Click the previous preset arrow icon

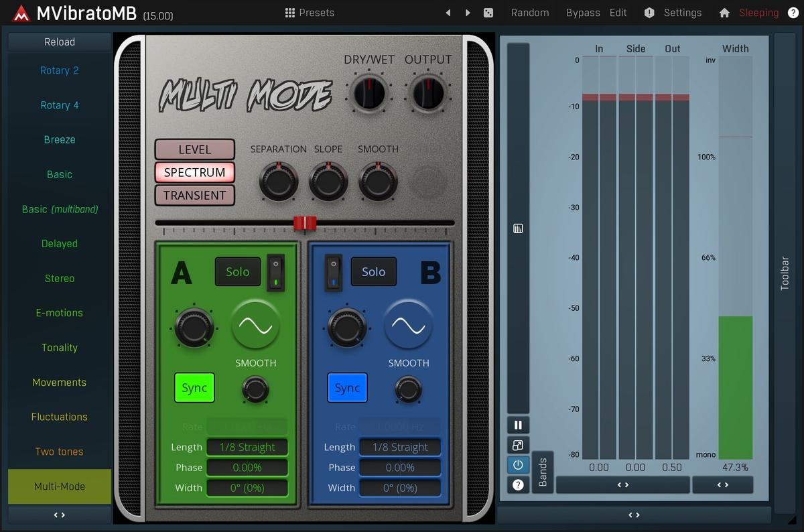[x=448, y=13]
